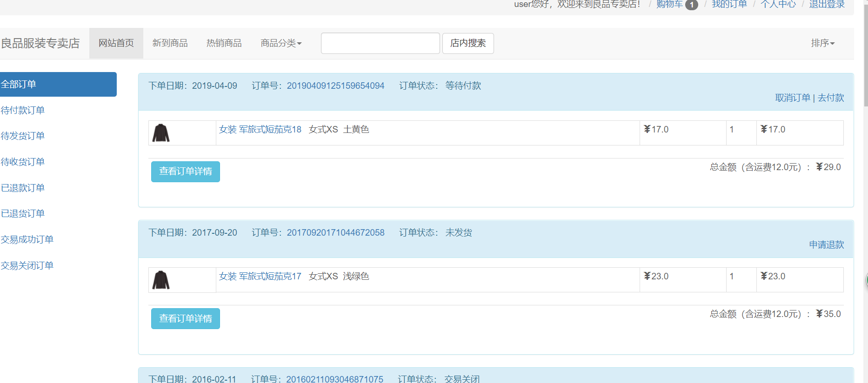Image resolution: width=868 pixels, height=383 pixels.
Task: Click the cart count badge showing 1
Action: pyautogui.click(x=692, y=5)
